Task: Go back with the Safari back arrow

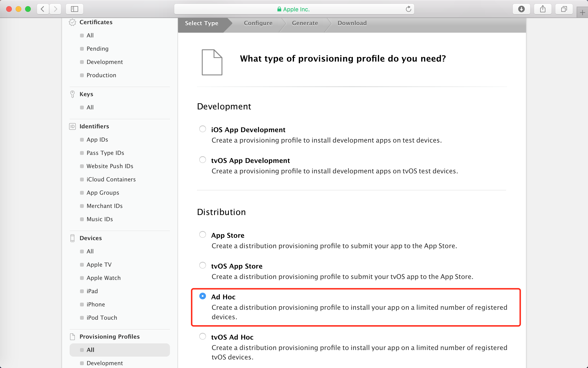Action: pos(43,9)
